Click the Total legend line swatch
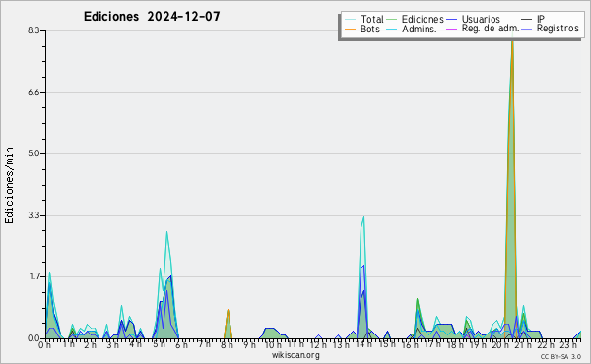This screenshot has height=364, width=591. point(350,20)
